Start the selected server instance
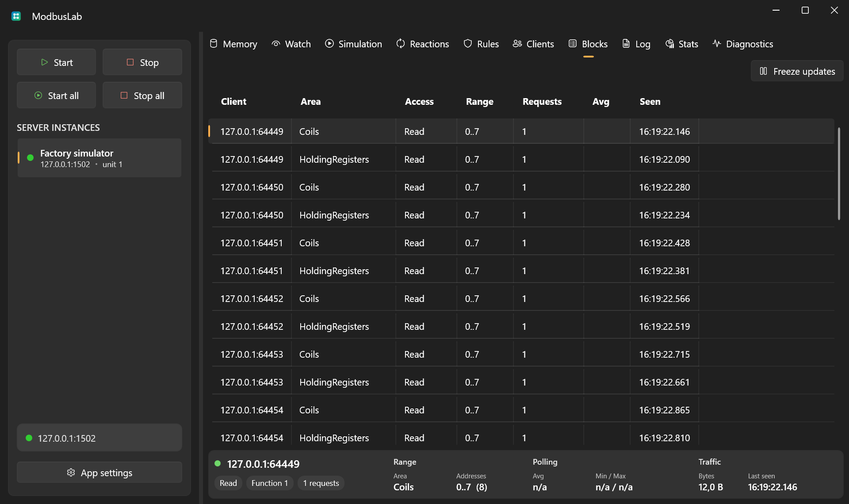 pos(56,62)
